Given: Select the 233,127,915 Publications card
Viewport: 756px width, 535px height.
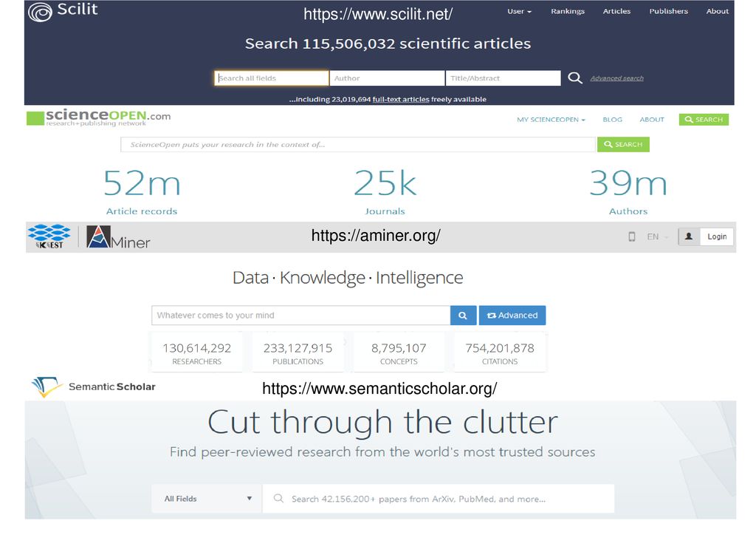Looking at the screenshot, I should (298, 353).
